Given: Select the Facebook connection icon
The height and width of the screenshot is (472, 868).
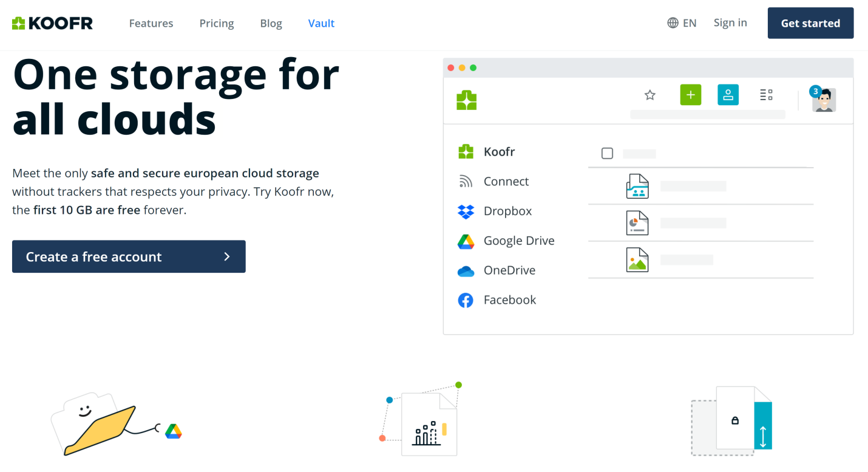Looking at the screenshot, I should click(465, 300).
